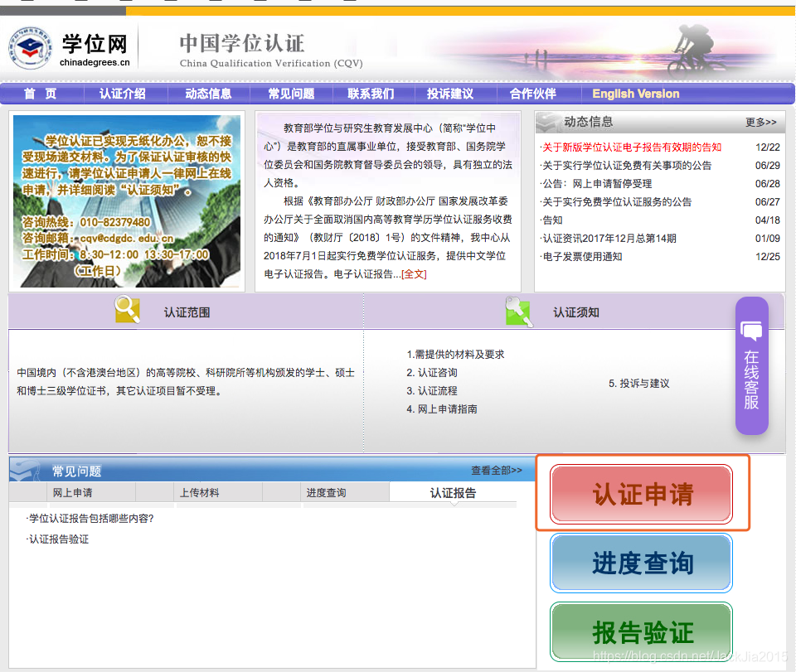This screenshot has height=672, width=796.
Task: Open the 认证介绍 navigation item
Action: pyautogui.click(x=123, y=94)
